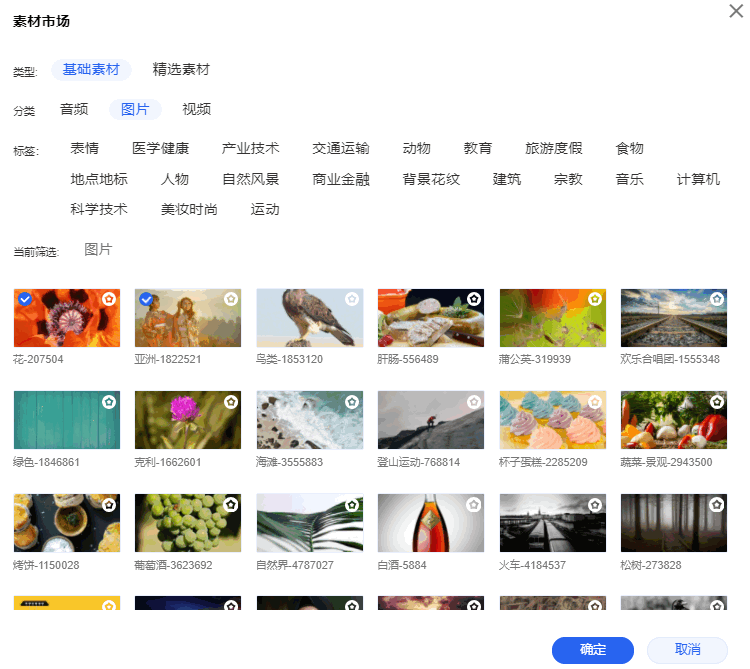Favorite the 白酒-5884 image star icon
This screenshot has width=750, height=669.
point(474,504)
